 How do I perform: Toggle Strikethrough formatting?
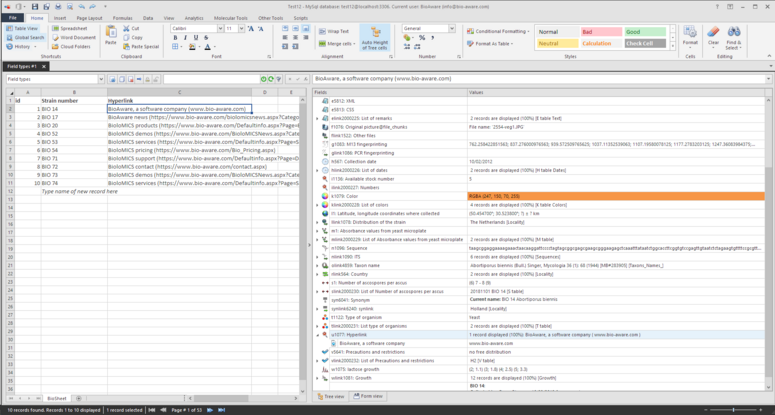tap(206, 38)
